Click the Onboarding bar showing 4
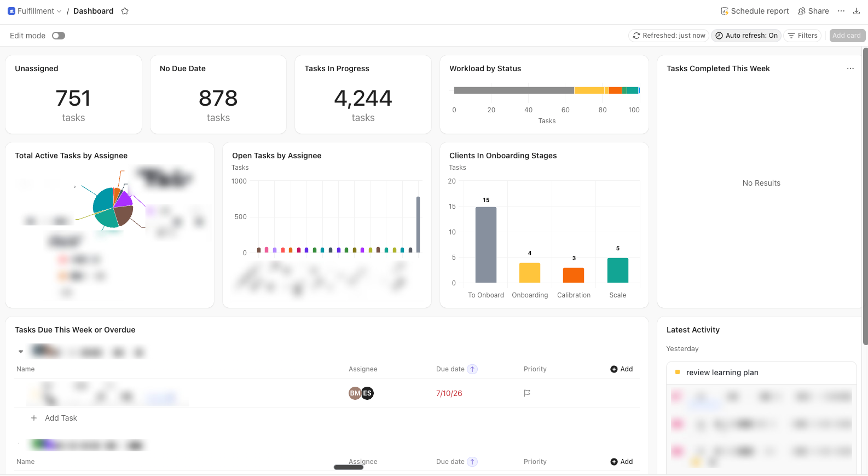Screen dimensions: 868x476 point(530,273)
